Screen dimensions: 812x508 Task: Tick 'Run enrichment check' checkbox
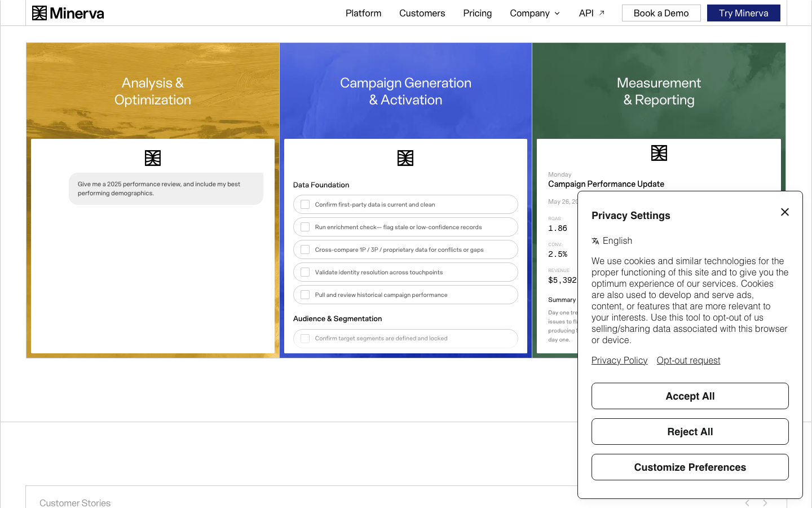pyautogui.click(x=305, y=227)
